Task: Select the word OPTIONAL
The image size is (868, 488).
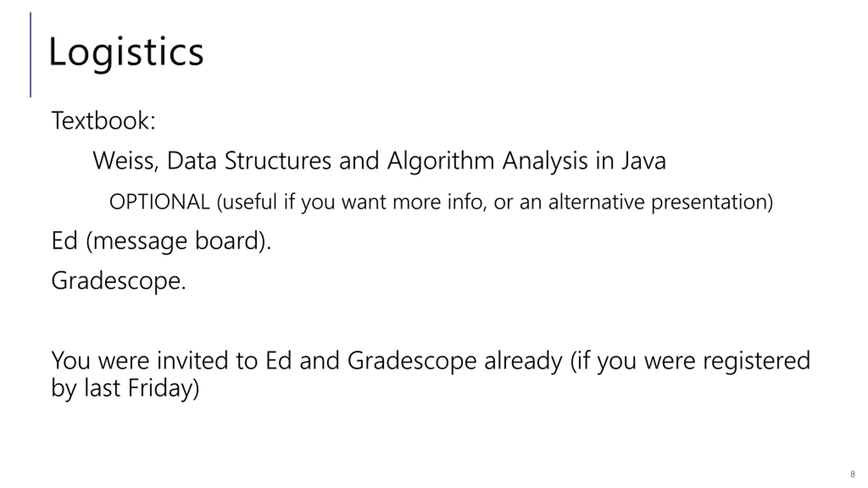Action: (160, 202)
